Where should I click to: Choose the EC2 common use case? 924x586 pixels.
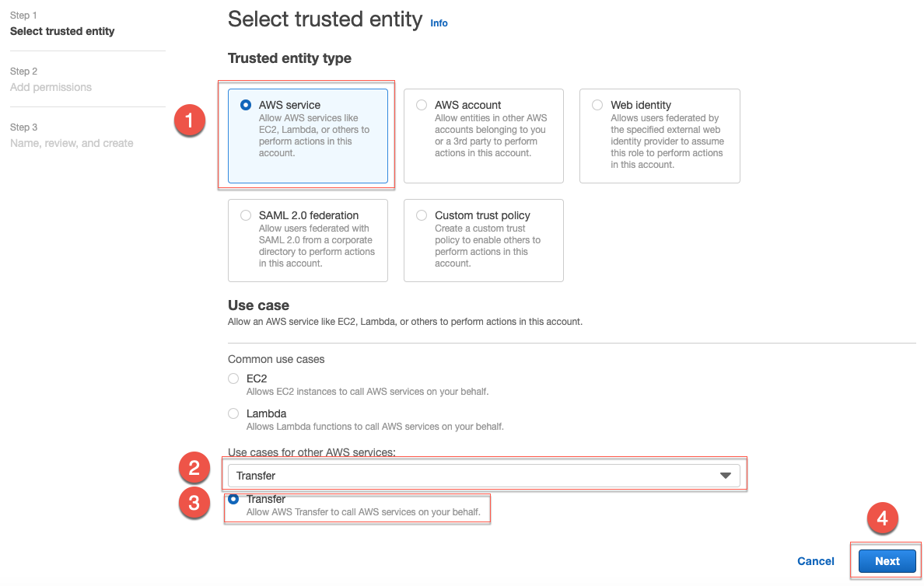[233, 378]
